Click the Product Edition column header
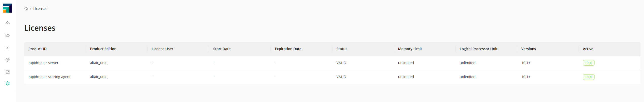This screenshot has height=102, width=644. pos(103,49)
